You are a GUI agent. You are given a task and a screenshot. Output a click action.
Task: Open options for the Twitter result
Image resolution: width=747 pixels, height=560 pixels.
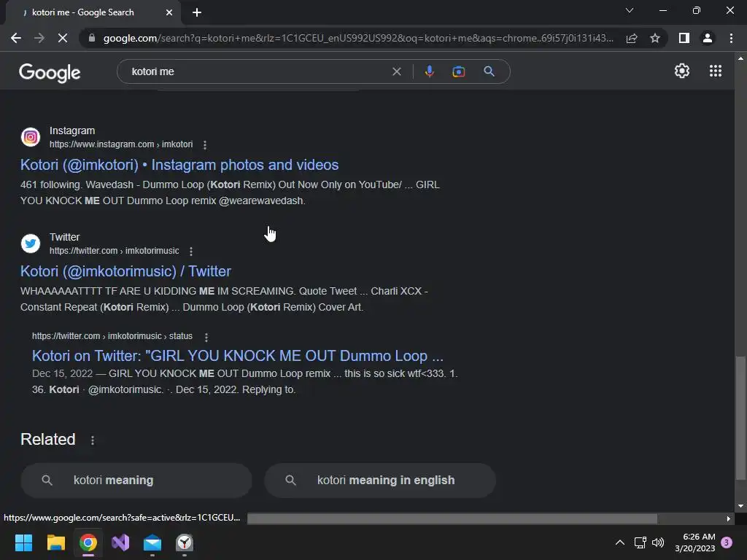point(191,251)
